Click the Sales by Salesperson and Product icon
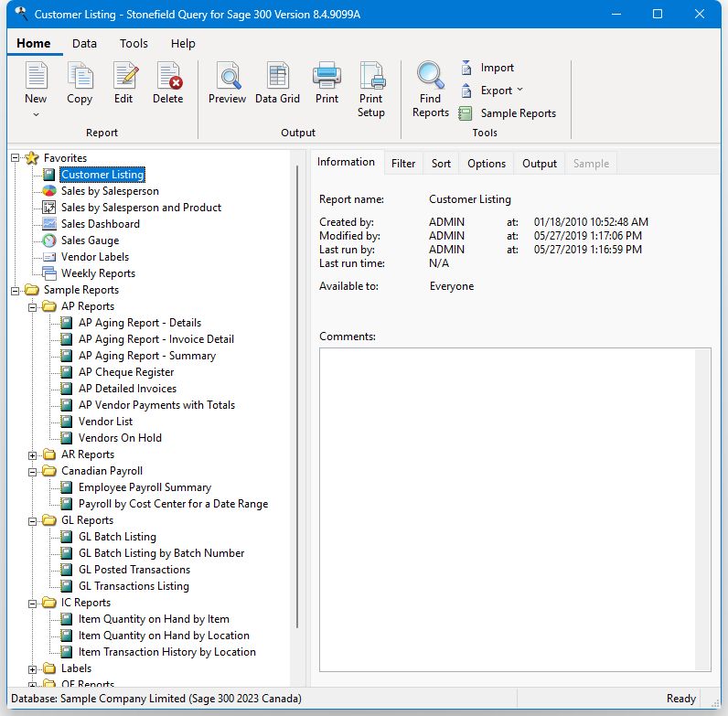The image size is (728, 716). 49,207
